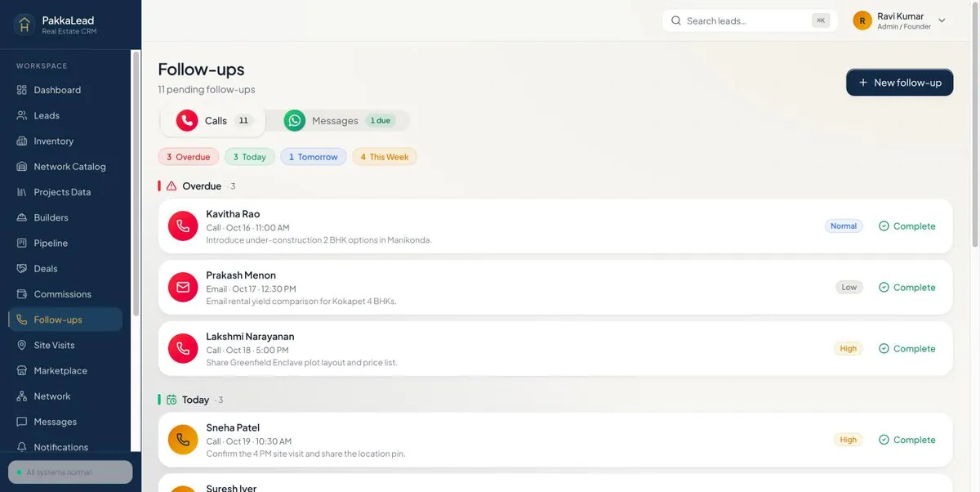Click the Normal priority badge on Kavitha Rao
Screen dimensions: 980x492
(844, 226)
